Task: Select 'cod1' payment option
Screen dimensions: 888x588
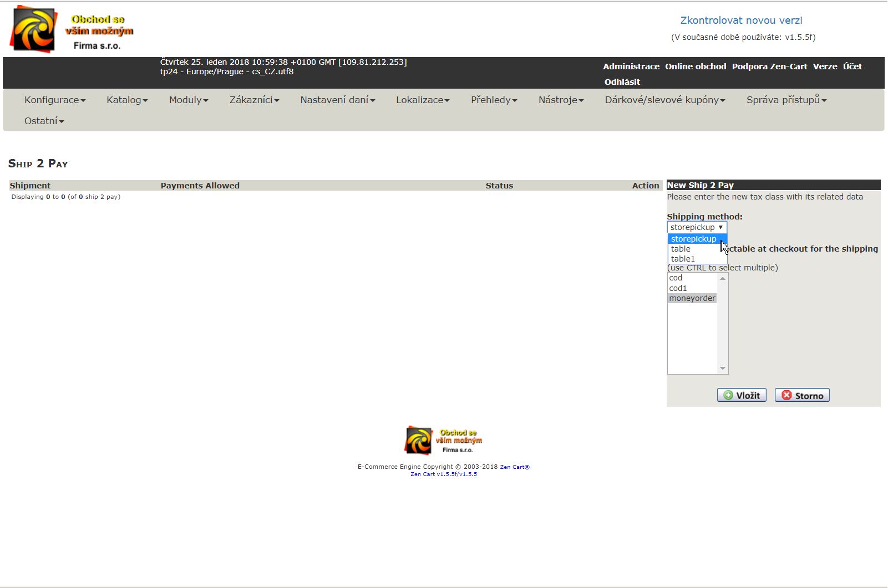Action: tap(678, 288)
